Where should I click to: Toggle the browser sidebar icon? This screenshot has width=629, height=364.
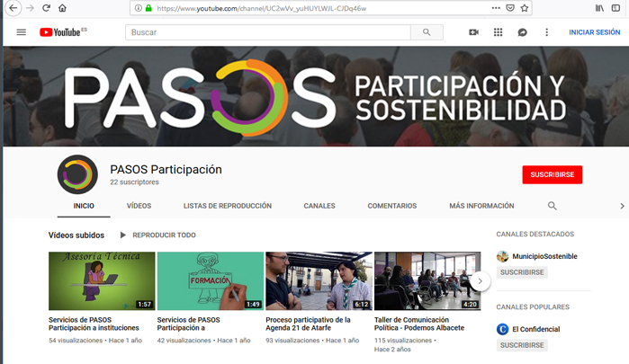click(616, 8)
